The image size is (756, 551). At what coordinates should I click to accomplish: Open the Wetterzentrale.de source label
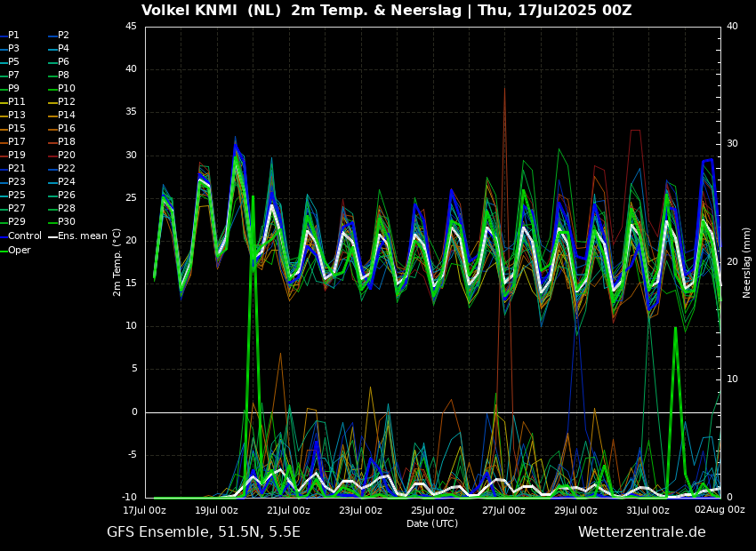(642, 532)
